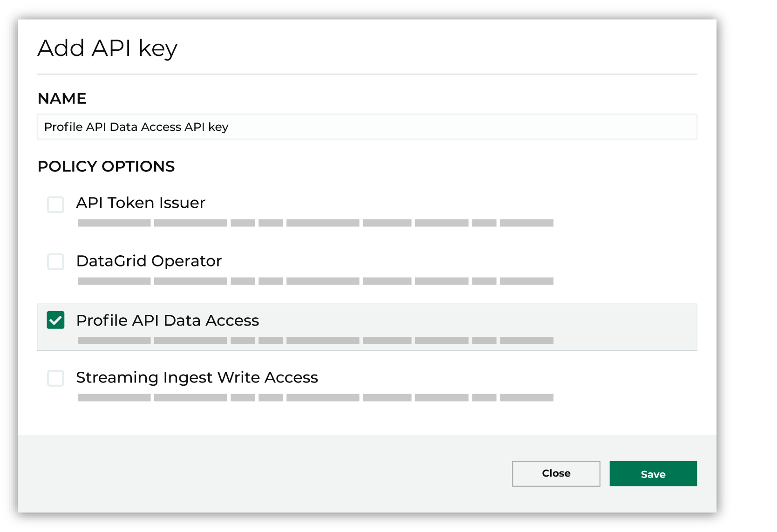The image size is (777, 532).
Task: Select the Streaming Ingest Write Access label
Action: 197,377
